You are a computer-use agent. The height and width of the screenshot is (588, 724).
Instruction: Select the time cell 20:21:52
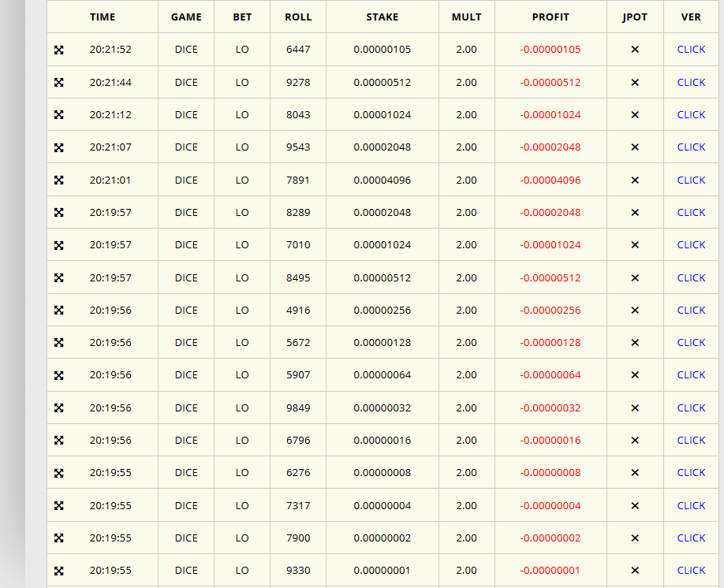point(110,50)
